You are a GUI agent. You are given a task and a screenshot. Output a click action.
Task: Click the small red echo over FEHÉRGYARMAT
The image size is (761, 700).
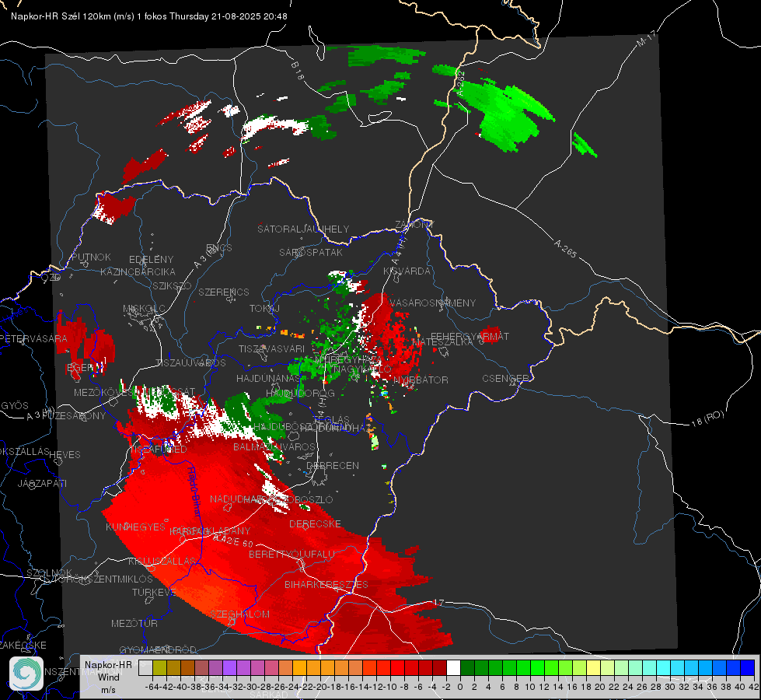coord(490,334)
